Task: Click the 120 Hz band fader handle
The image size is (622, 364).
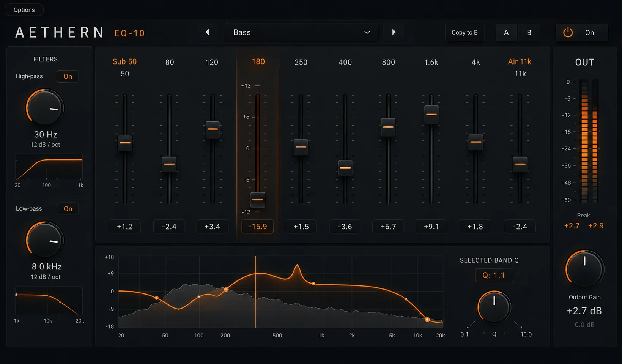Action: tap(213, 129)
